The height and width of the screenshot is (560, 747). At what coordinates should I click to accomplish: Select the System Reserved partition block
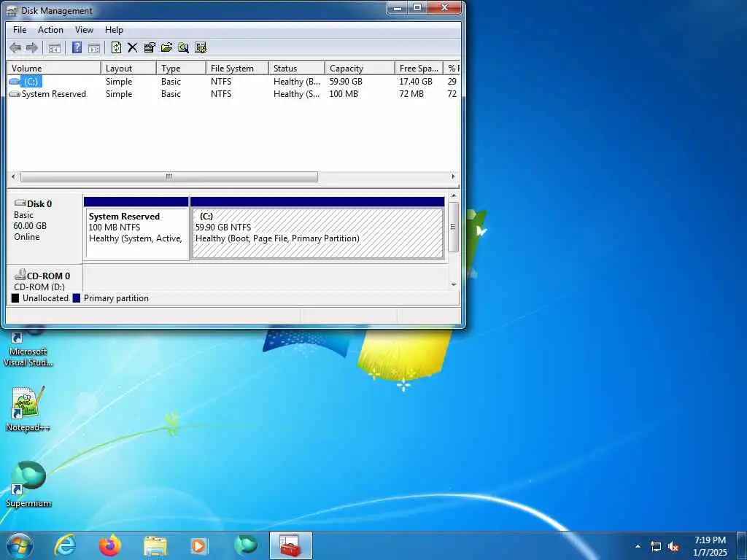[x=136, y=228]
